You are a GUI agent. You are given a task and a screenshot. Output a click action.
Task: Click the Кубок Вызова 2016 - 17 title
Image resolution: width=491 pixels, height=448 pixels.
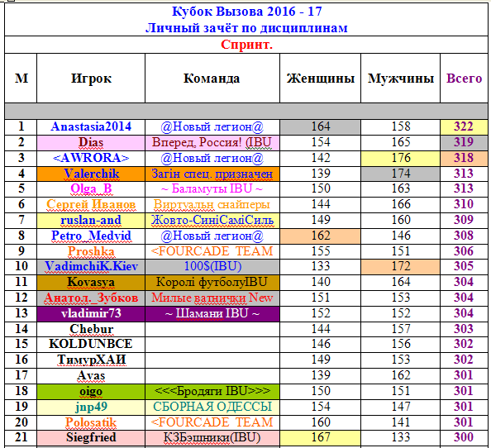click(246, 12)
